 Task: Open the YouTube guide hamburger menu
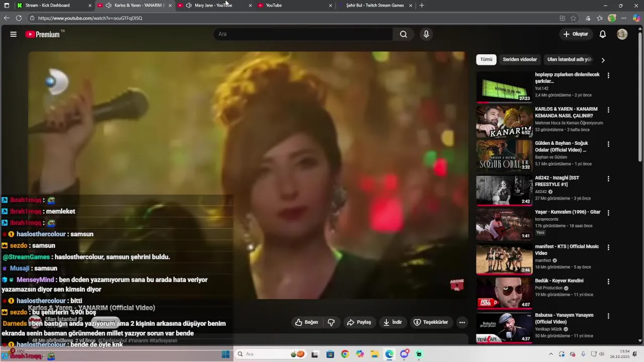14,34
